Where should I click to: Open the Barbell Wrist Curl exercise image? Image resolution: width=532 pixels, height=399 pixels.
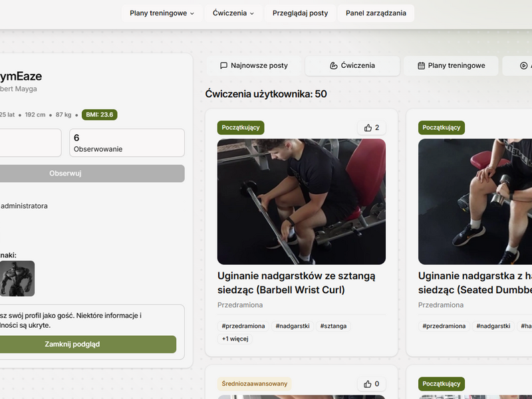click(301, 201)
